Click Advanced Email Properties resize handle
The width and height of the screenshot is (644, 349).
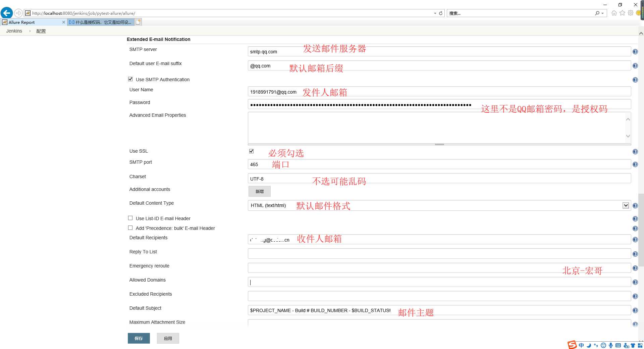[439, 144]
